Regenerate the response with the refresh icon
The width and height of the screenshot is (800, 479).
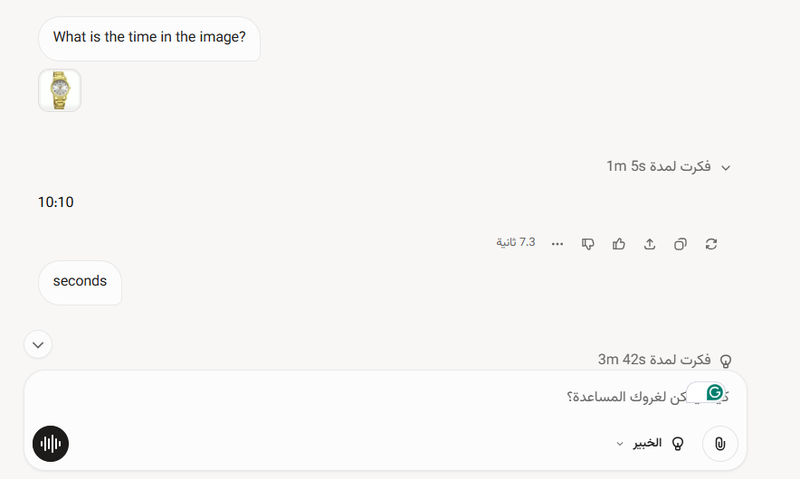click(x=711, y=244)
